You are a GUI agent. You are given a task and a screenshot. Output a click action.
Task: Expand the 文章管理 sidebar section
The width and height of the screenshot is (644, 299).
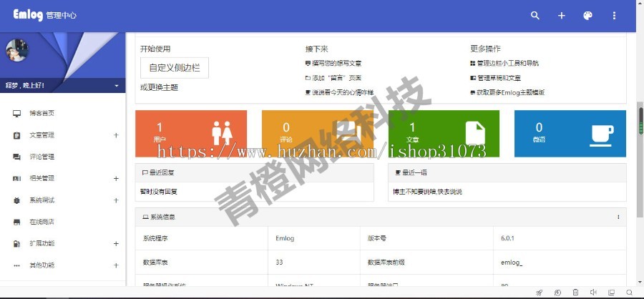pyautogui.click(x=116, y=135)
